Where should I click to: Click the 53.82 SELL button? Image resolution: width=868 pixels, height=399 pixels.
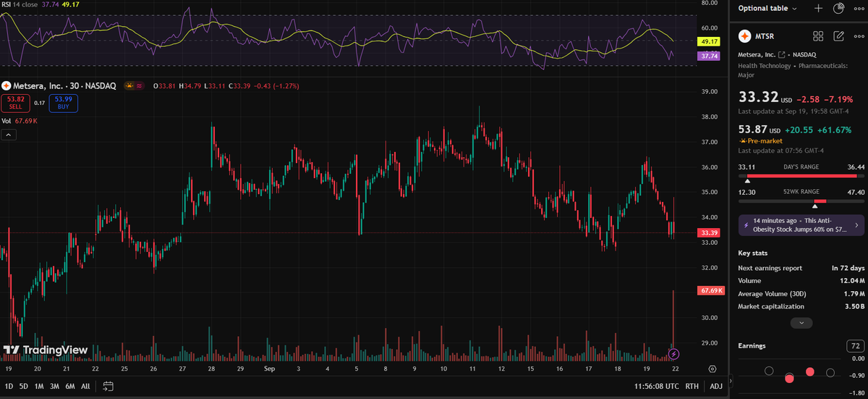[15, 103]
